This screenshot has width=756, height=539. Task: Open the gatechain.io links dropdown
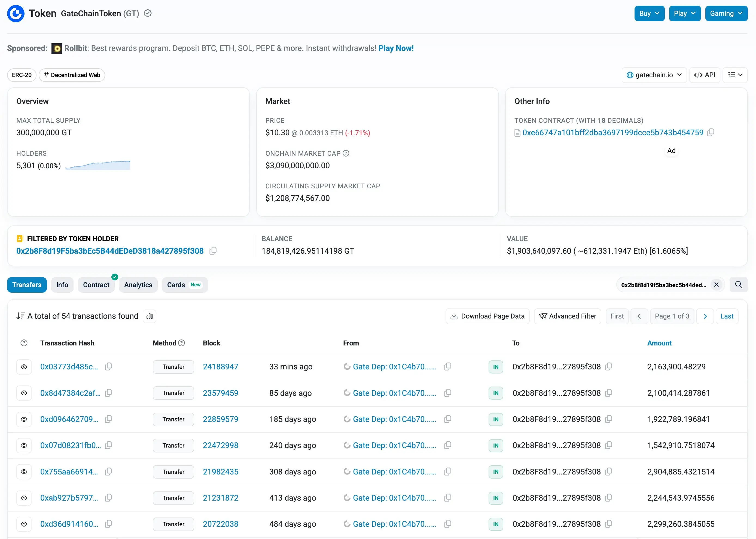point(654,75)
